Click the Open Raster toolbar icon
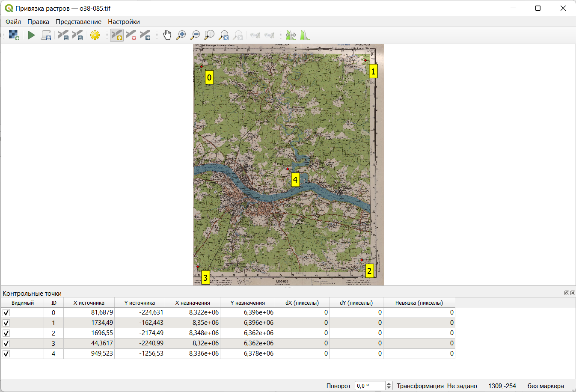 click(14, 35)
